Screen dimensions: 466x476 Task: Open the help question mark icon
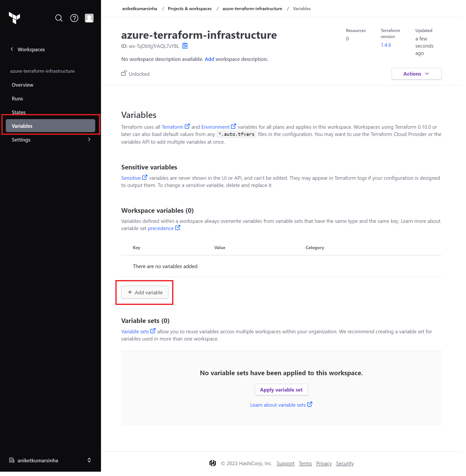[74, 18]
